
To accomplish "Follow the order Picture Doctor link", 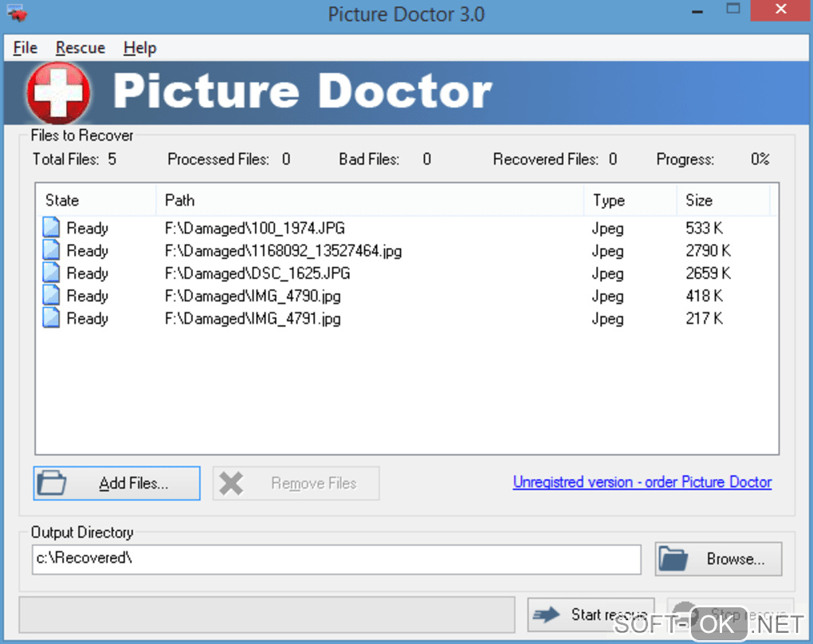I will 642,482.
